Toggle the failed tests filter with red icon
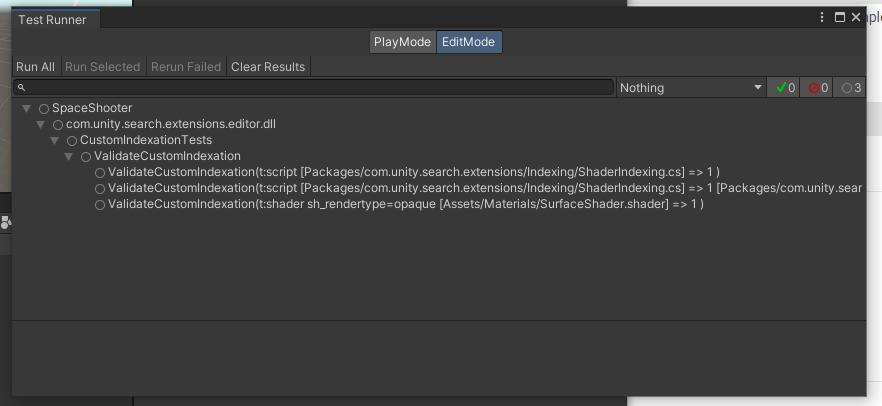 pyautogui.click(x=817, y=88)
